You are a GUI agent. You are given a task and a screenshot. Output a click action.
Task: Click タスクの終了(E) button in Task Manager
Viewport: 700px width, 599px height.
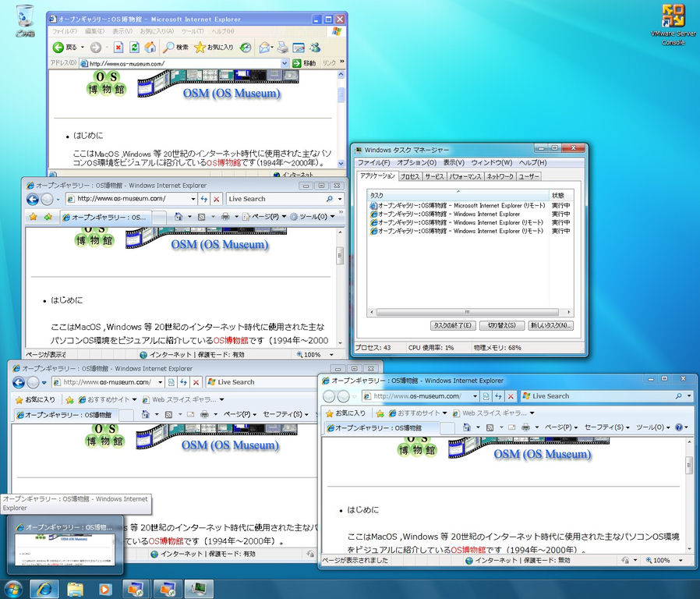tap(453, 326)
